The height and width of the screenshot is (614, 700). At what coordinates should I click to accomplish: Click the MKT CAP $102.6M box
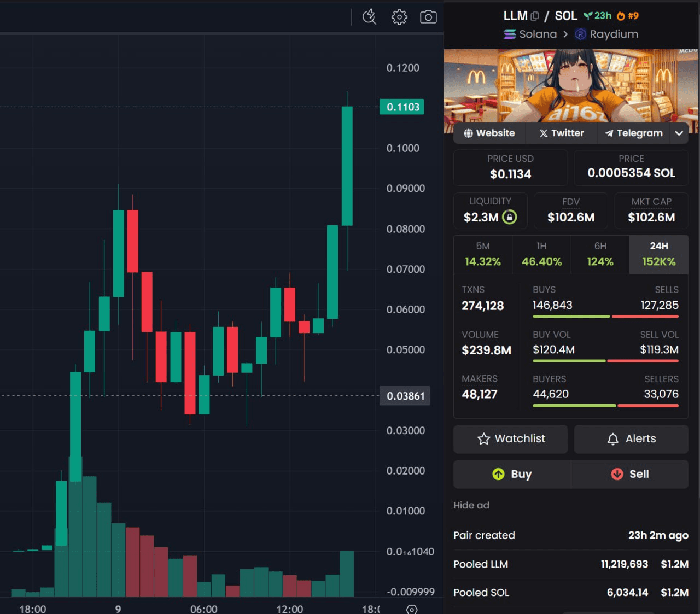[651, 210]
